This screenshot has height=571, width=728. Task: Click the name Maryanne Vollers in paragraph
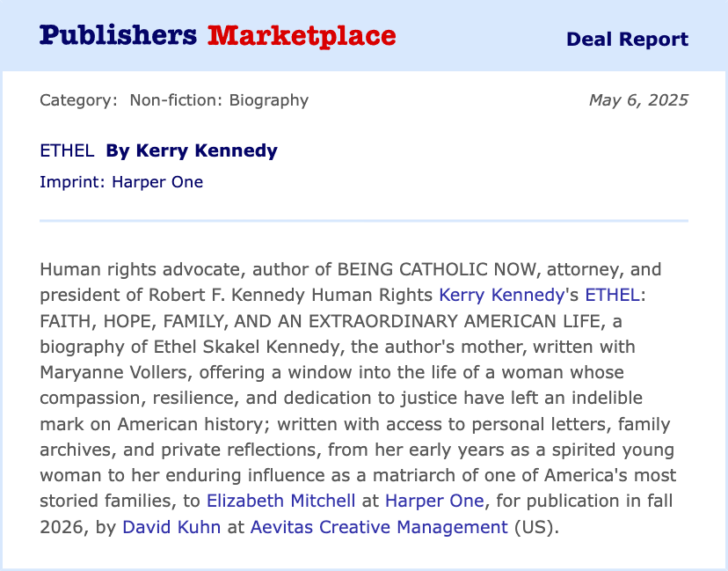[x=113, y=373]
